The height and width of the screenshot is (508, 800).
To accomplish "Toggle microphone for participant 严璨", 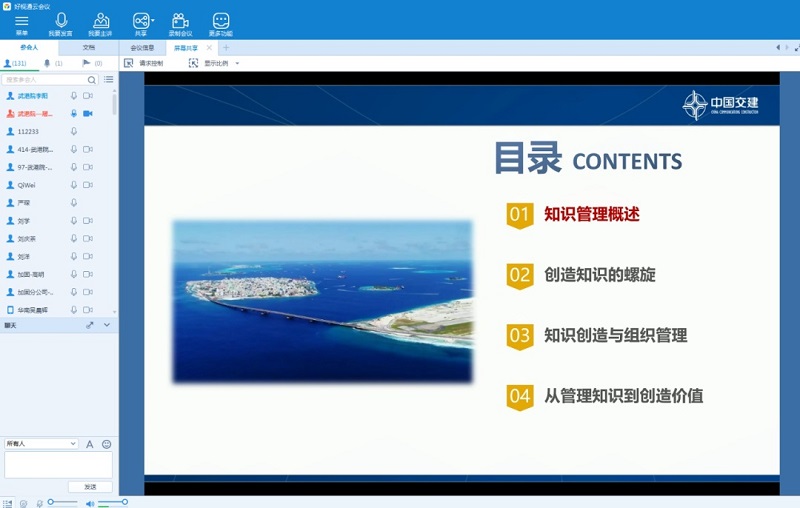I will [74, 203].
